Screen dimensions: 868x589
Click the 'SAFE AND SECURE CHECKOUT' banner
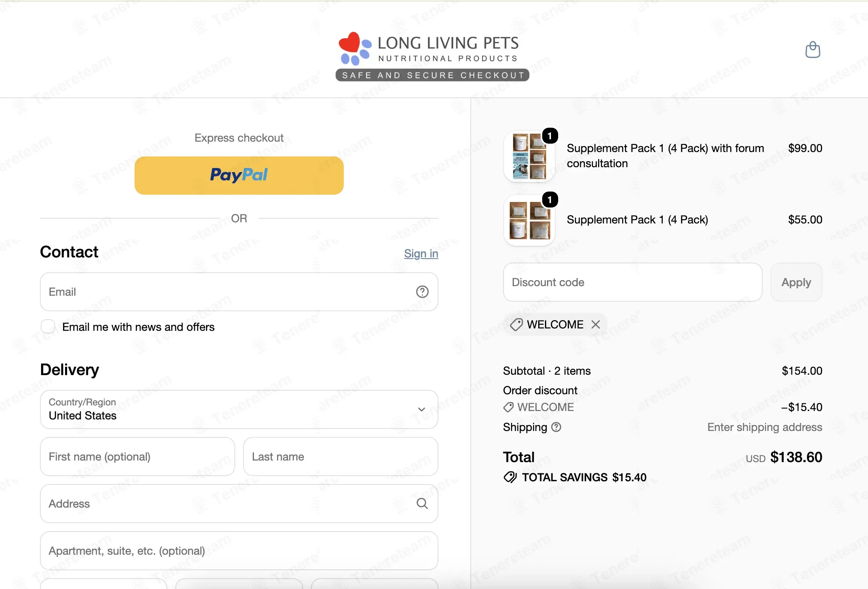point(432,75)
